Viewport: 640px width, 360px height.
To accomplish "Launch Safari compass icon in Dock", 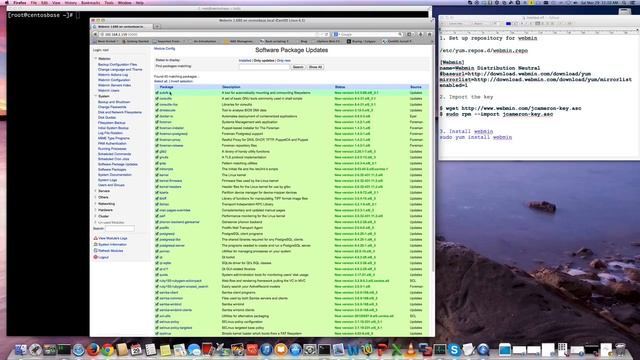I will point(78,350).
